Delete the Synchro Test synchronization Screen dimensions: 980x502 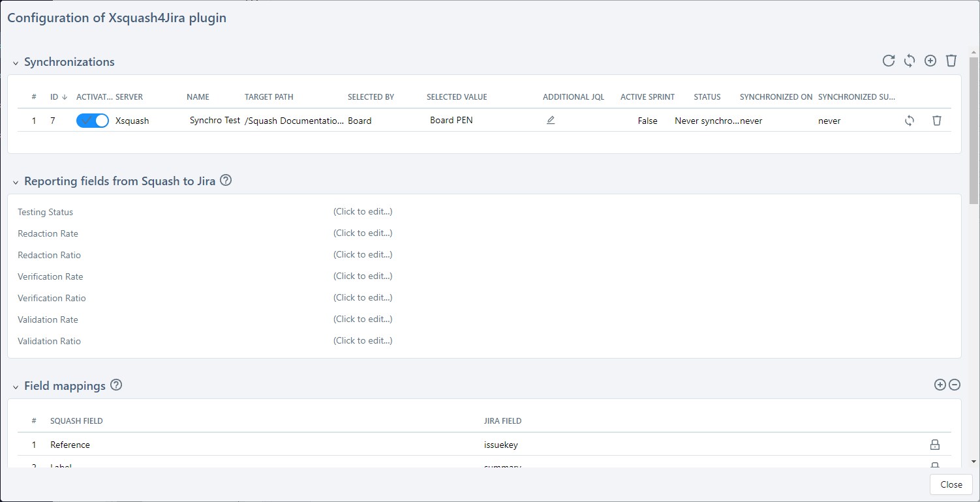937,121
